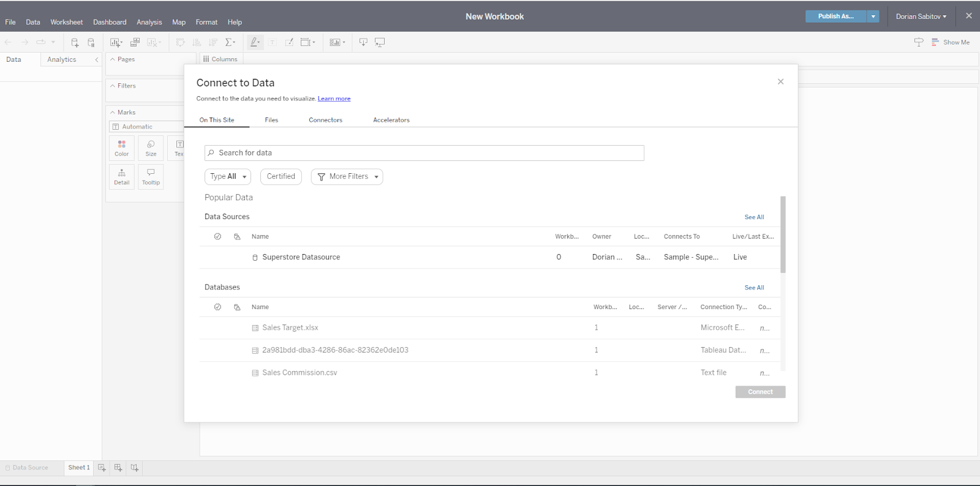Open the Color marks card
980x486 pixels.
122,148
